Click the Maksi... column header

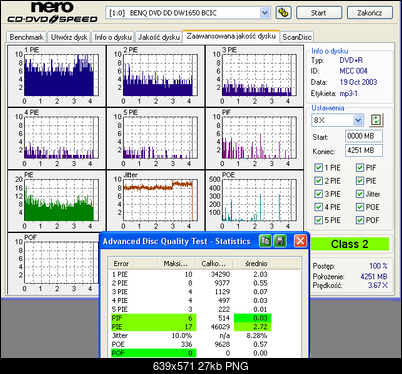click(177, 263)
